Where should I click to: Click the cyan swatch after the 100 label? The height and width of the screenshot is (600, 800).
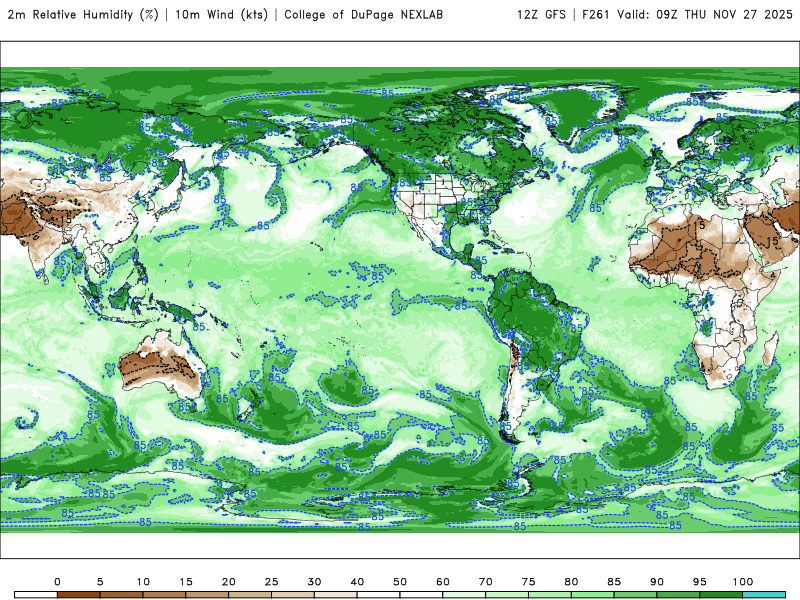coord(764,595)
